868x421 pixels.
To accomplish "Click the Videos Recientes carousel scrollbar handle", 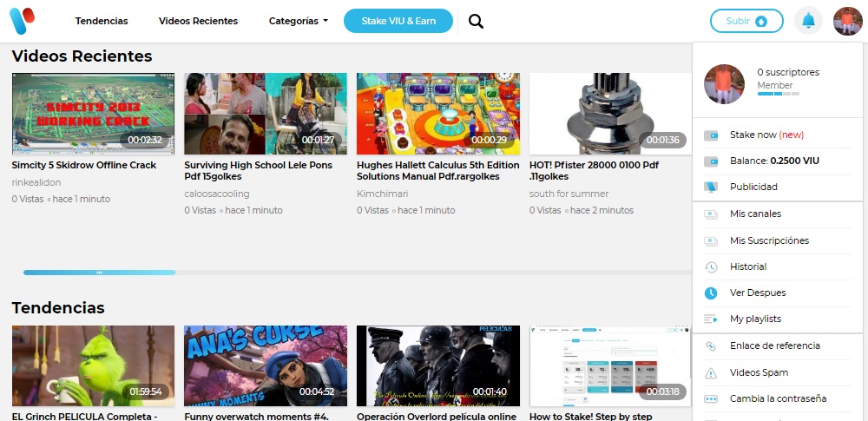I will coord(100,273).
